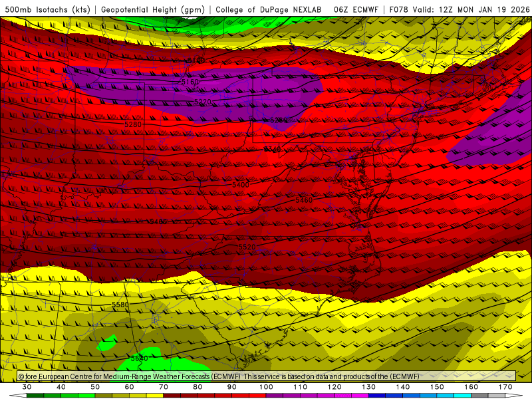Click the magenta swatch ending at tick 130

point(360,396)
